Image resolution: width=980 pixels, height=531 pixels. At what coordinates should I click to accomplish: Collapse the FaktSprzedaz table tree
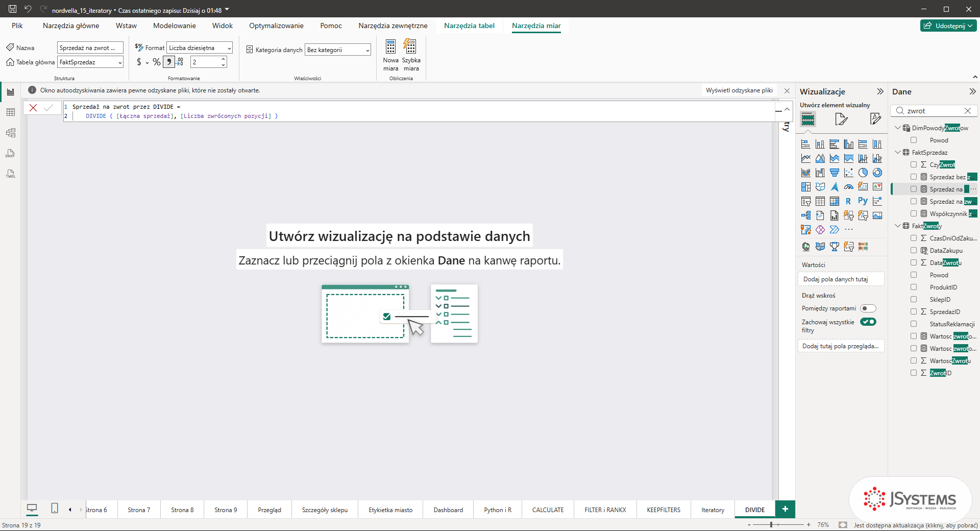coord(898,152)
